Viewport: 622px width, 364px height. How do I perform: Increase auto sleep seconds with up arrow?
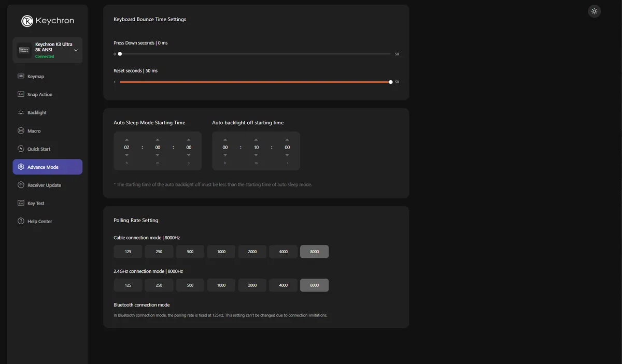pyautogui.click(x=189, y=140)
